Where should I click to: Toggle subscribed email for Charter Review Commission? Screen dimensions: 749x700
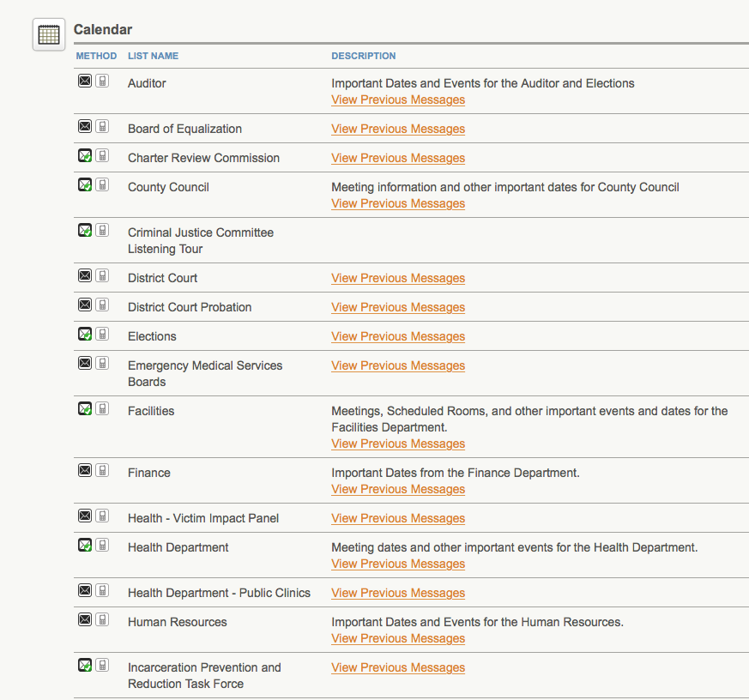[x=85, y=156]
